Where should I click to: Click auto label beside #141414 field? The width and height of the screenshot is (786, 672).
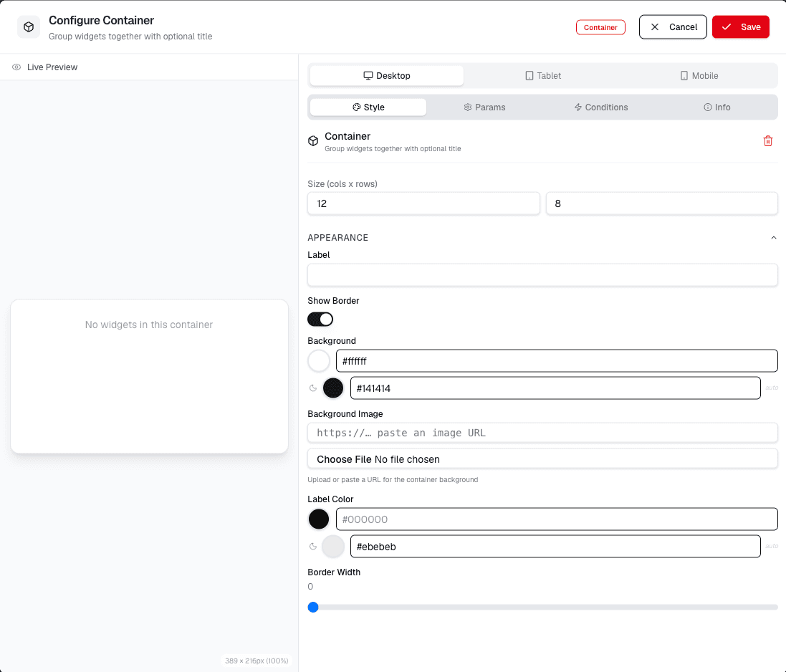[x=772, y=388]
